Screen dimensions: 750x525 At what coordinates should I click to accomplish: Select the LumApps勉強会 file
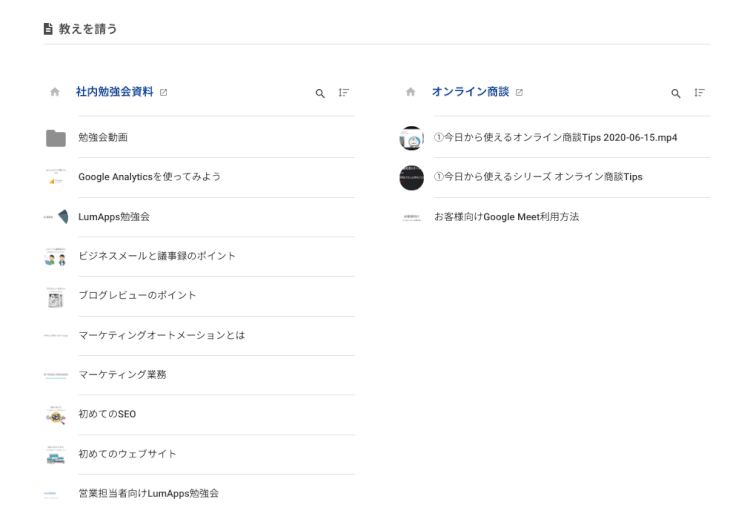coord(113,216)
